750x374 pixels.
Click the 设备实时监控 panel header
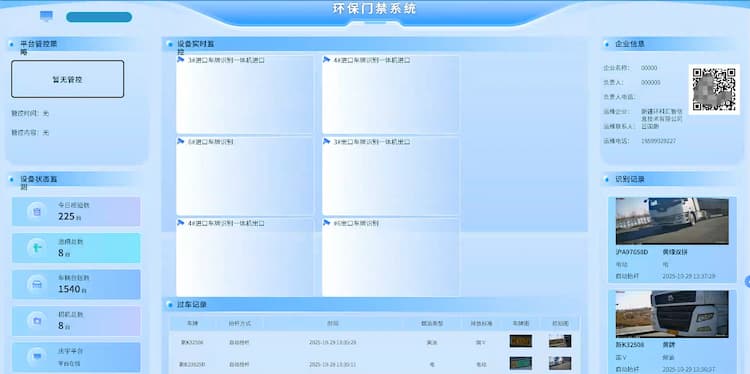coord(375,44)
